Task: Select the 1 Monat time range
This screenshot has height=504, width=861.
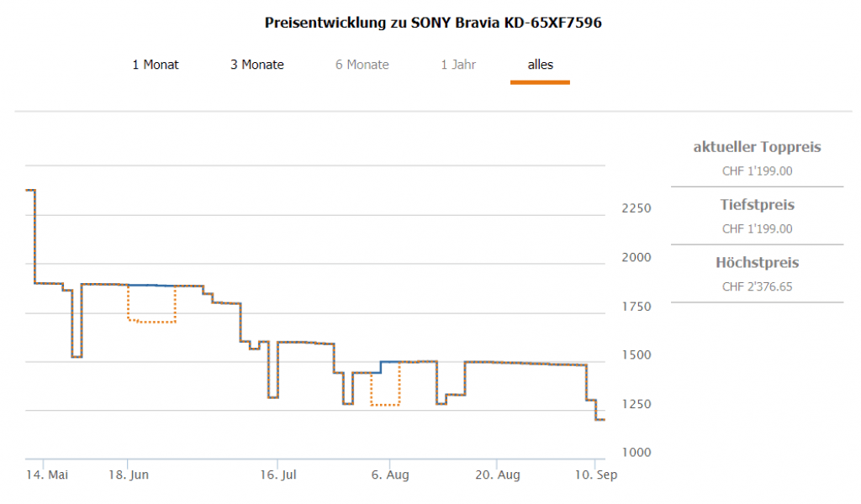Action: click(156, 65)
